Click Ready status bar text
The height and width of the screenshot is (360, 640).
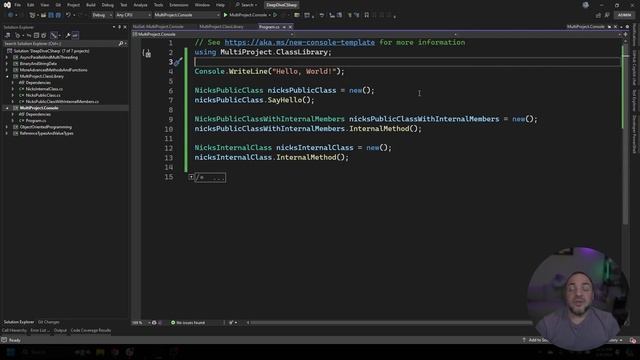click(15, 340)
